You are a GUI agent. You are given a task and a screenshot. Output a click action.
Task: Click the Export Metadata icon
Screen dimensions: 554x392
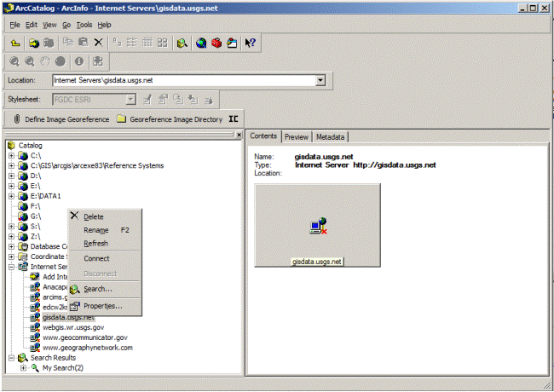[209, 100]
